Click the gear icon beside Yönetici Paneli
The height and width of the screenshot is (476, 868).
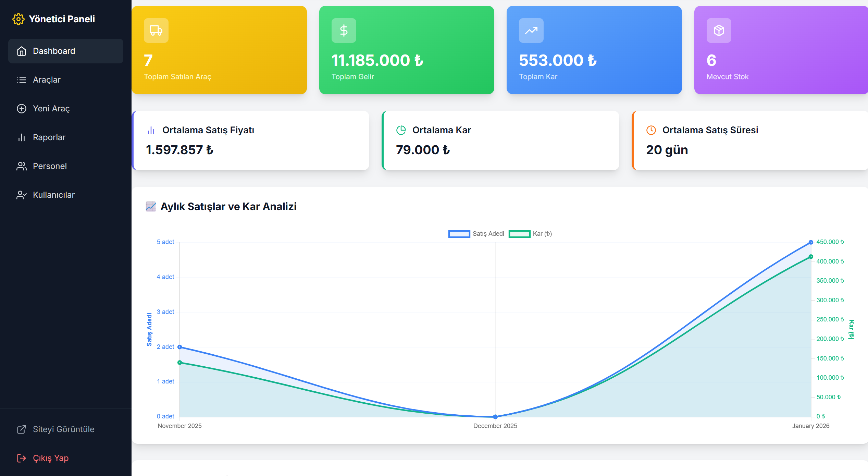pos(18,19)
